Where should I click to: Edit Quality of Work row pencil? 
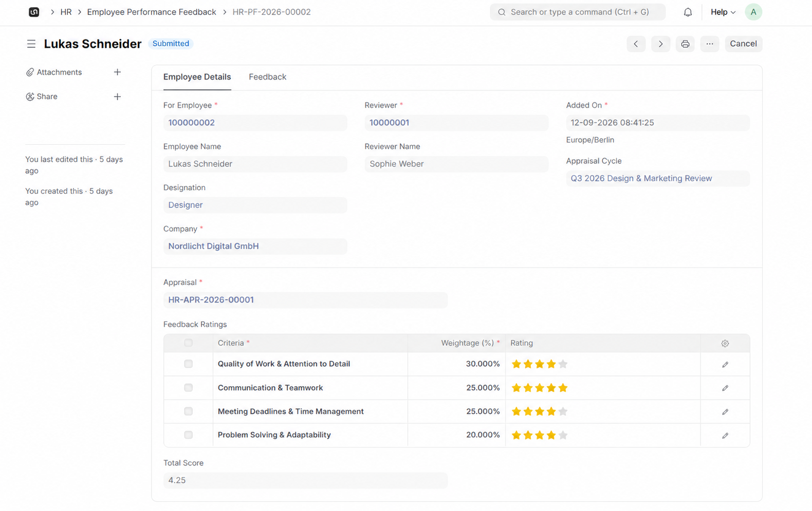pyautogui.click(x=725, y=364)
